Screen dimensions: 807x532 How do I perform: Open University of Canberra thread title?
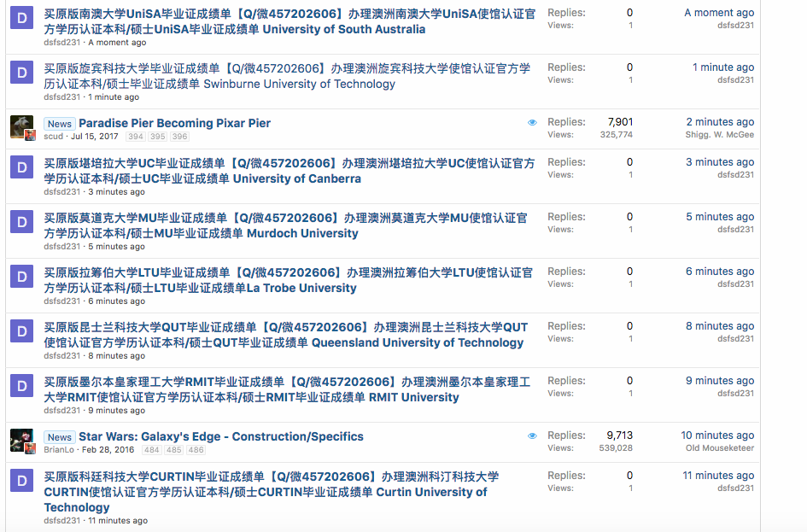pos(289,171)
